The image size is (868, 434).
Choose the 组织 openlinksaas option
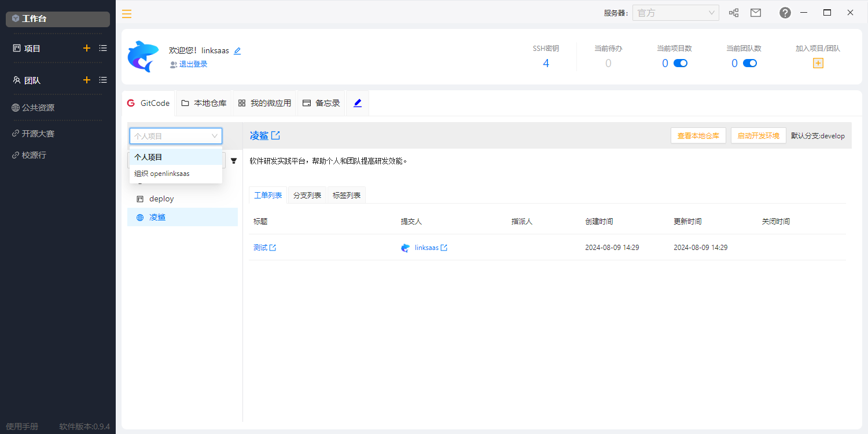[x=176, y=173]
